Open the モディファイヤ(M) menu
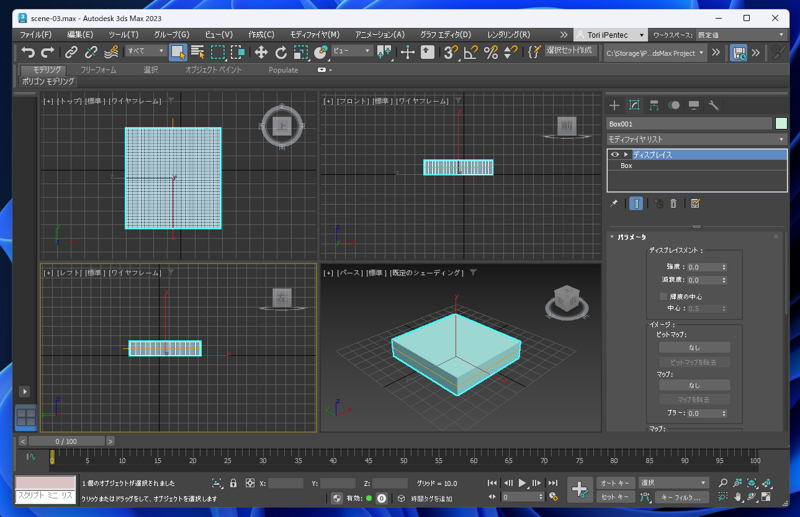The height and width of the screenshot is (517, 800). tap(315, 35)
